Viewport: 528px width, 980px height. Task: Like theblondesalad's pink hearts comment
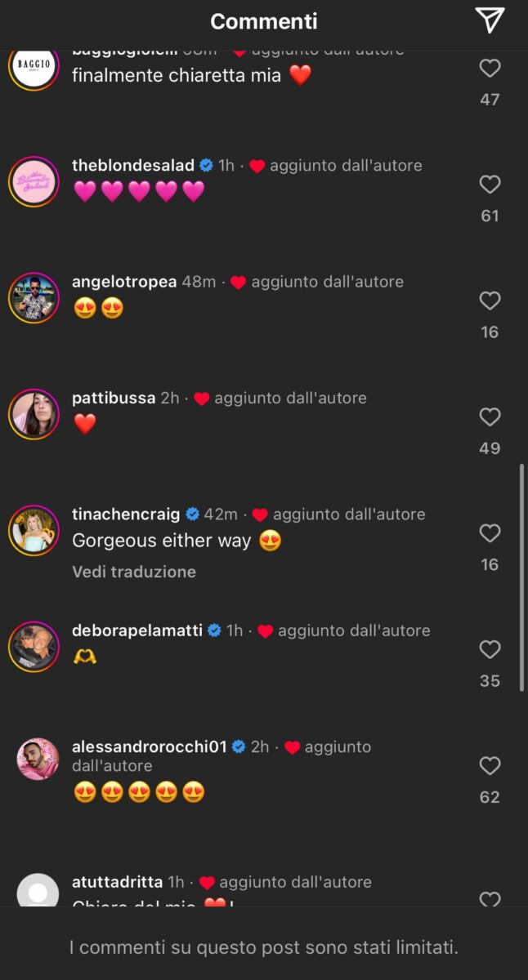tap(490, 185)
